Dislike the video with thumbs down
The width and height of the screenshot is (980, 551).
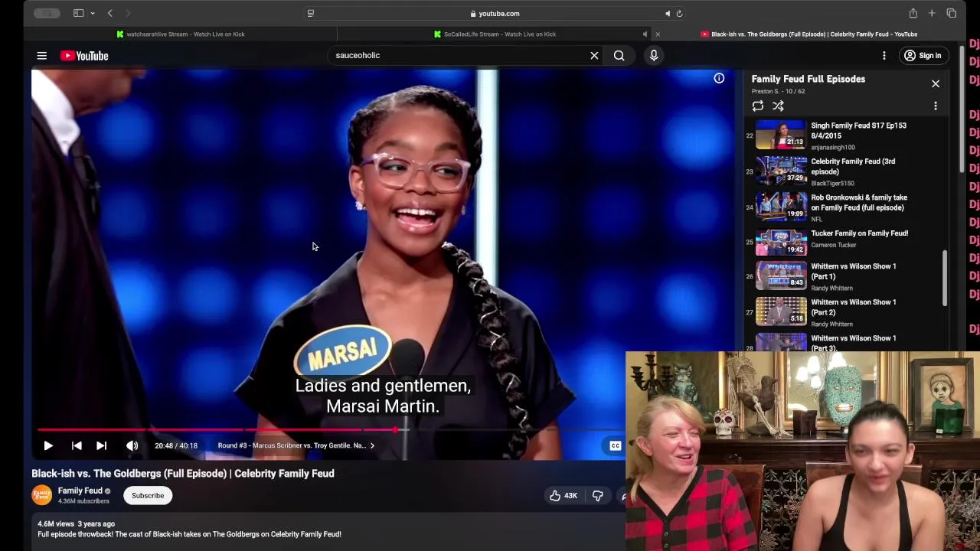pyautogui.click(x=598, y=496)
